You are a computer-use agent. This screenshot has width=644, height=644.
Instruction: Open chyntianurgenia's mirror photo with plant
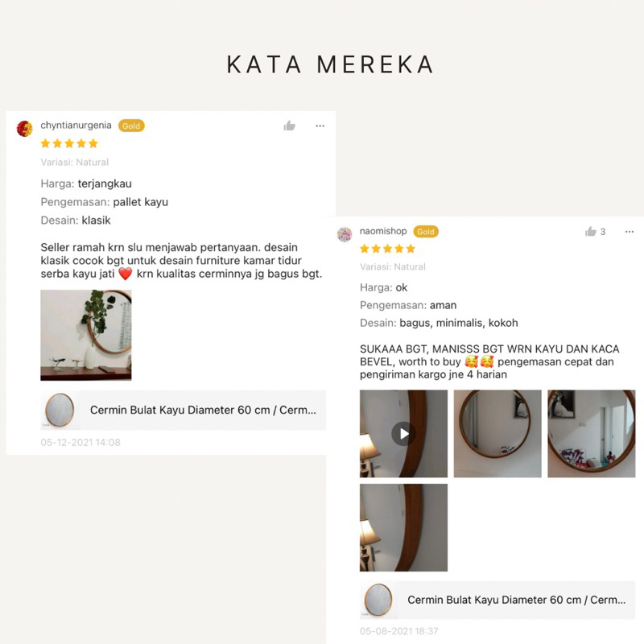pos(86,335)
